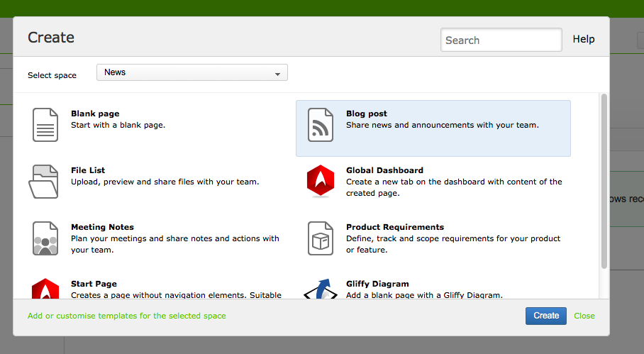The width and height of the screenshot is (644, 354).
Task: Click the Blog post RSS icon
Action: coord(321,125)
